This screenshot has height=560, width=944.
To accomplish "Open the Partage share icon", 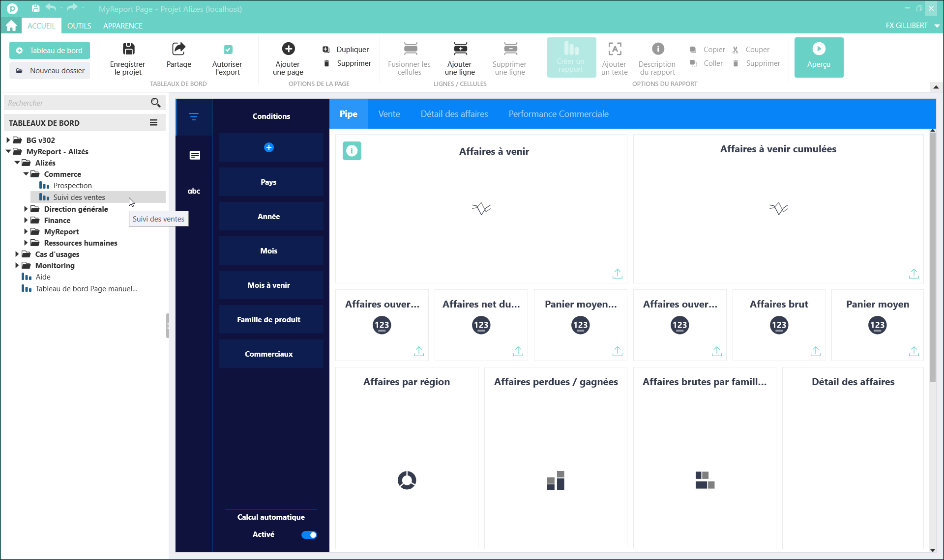I will [178, 49].
